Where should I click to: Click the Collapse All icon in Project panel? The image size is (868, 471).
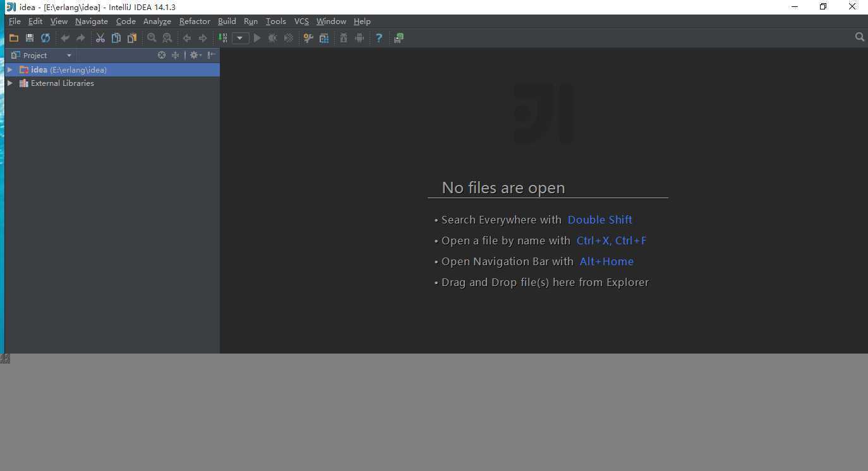(x=176, y=55)
